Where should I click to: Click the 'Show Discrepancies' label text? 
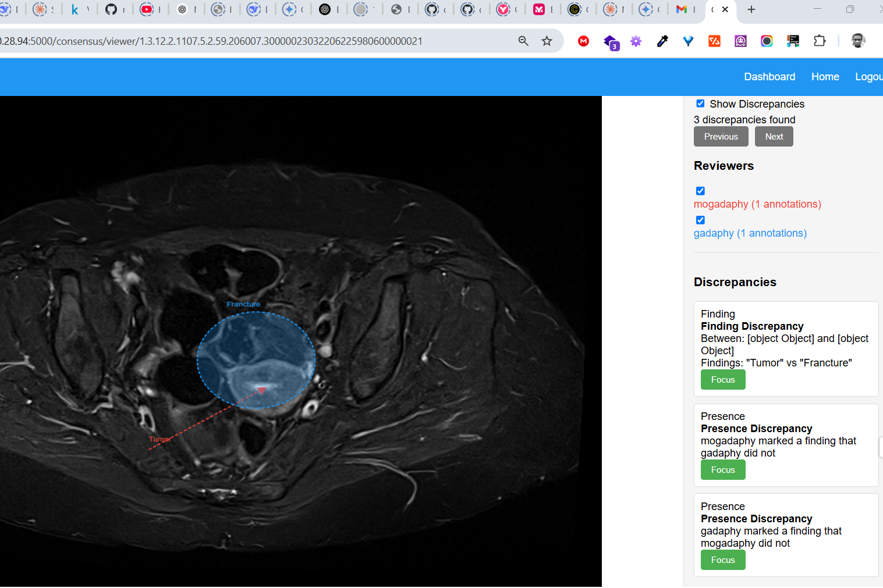tap(757, 104)
